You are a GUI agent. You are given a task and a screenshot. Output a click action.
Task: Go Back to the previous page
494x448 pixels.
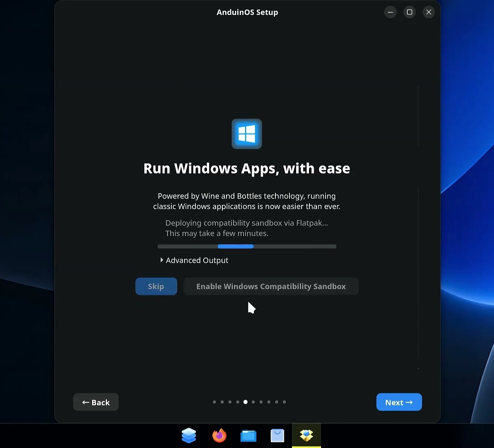click(x=96, y=402)
